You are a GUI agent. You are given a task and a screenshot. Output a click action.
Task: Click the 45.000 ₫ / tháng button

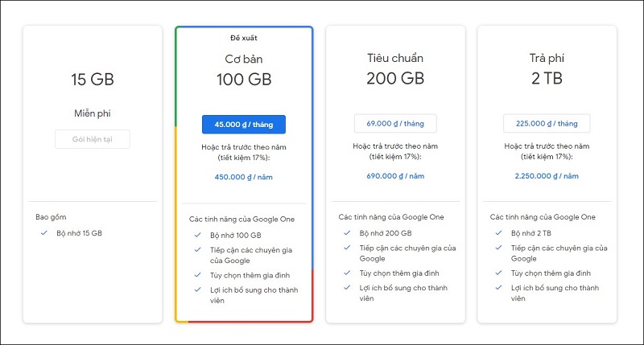tap(244, 125)
